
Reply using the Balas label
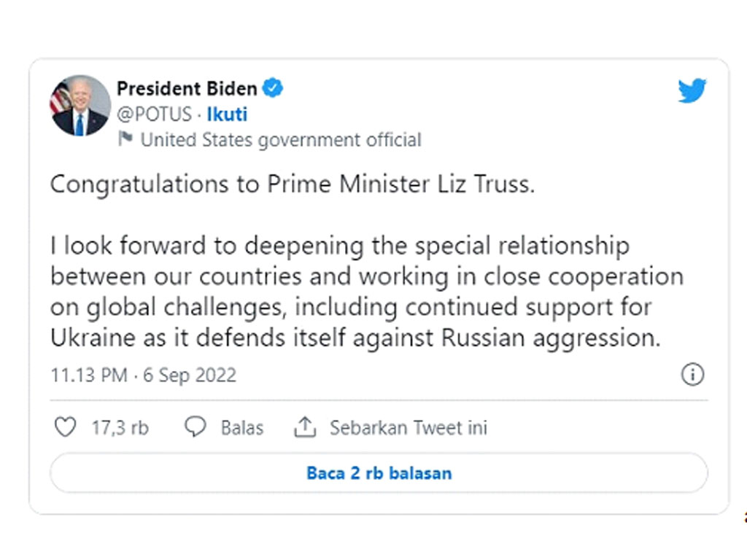tap(242, 427)
